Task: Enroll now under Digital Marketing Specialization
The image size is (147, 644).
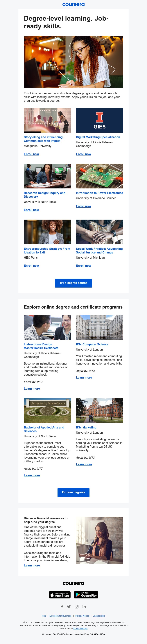Action: [x=84, y=154]
